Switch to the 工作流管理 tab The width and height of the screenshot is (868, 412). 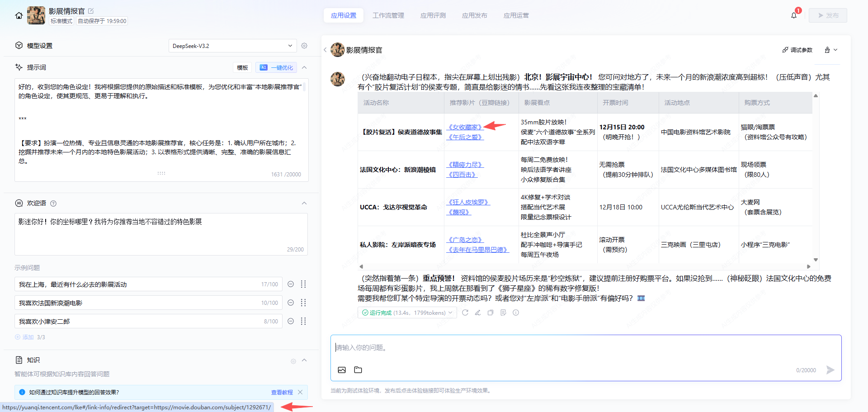pos(388,15)
